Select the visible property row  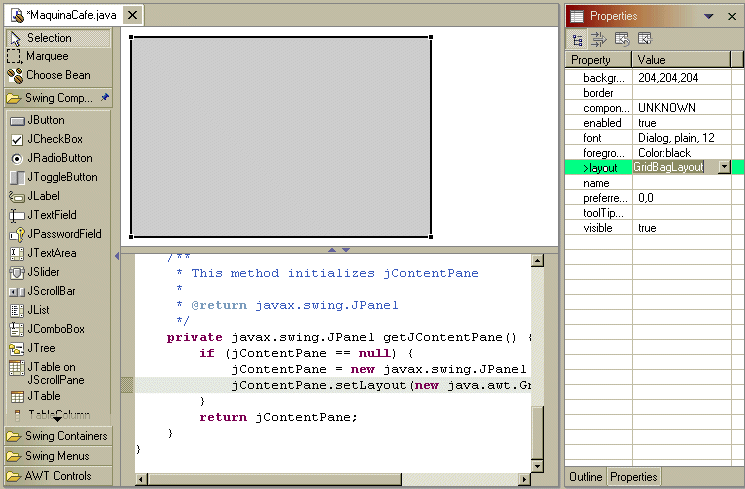coord(648,228)
